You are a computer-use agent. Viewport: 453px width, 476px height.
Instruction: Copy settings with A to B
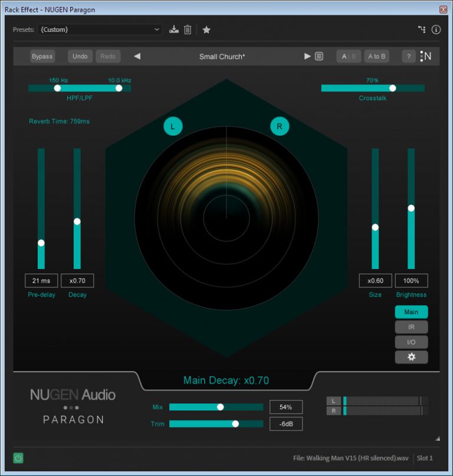[x=377, y=57]
